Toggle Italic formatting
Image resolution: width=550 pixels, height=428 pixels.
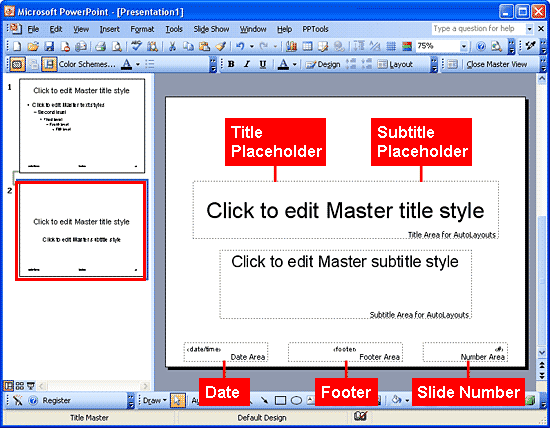[247, 64]
